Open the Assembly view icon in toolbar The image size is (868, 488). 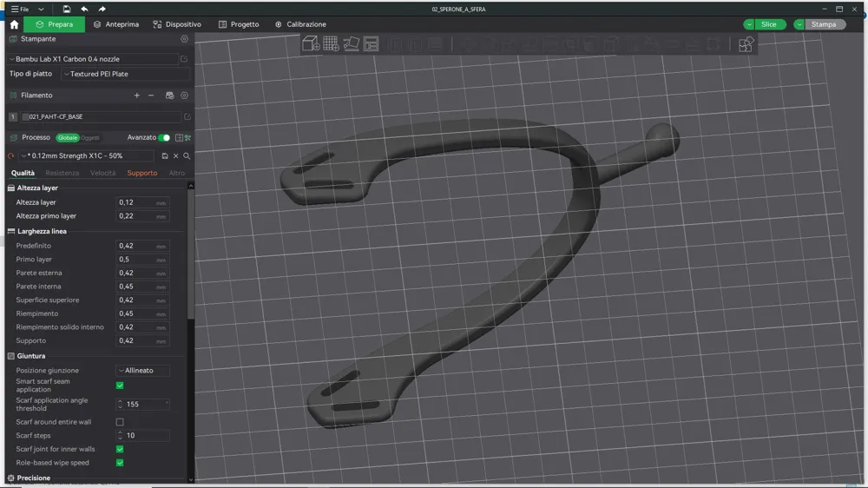coord(746,43)
